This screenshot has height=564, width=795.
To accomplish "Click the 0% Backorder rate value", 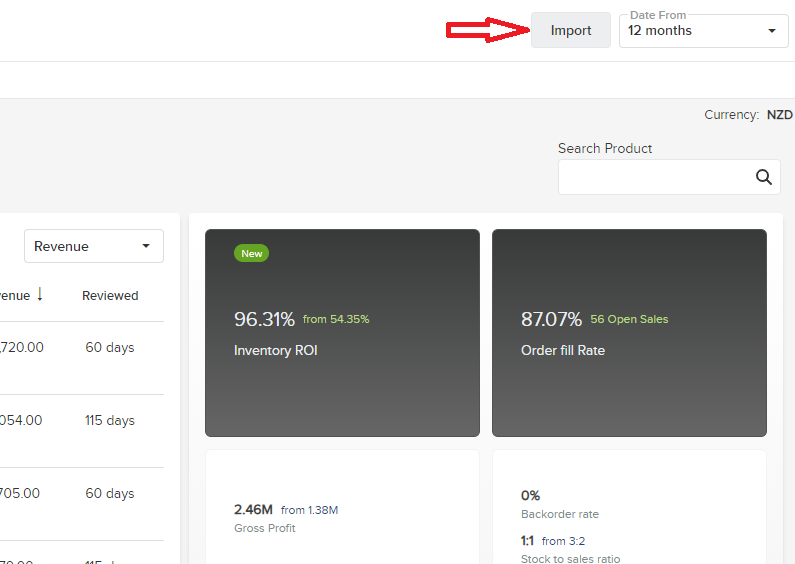I will [530, 496].
